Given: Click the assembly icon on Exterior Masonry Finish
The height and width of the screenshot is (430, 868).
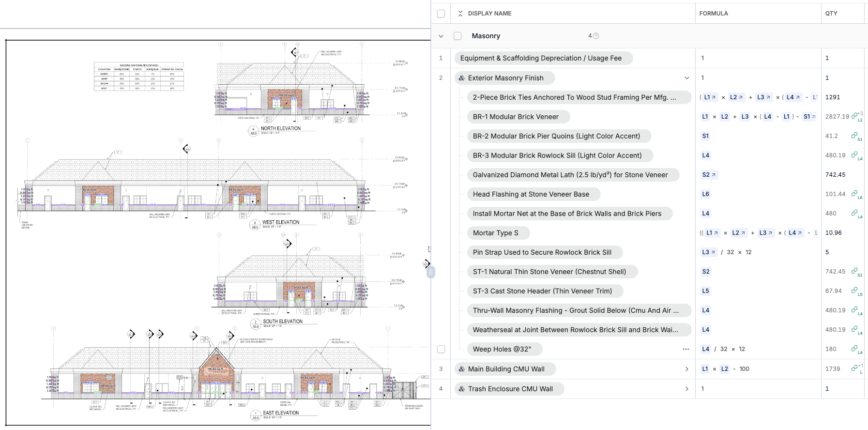Looking at the screenshot, I should point(462,78).
